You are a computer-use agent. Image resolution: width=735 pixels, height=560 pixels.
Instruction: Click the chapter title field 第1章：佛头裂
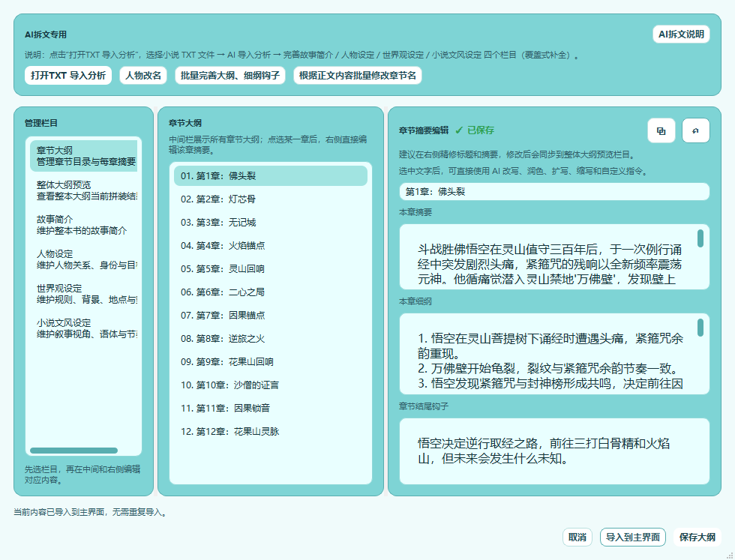(554, 192)
